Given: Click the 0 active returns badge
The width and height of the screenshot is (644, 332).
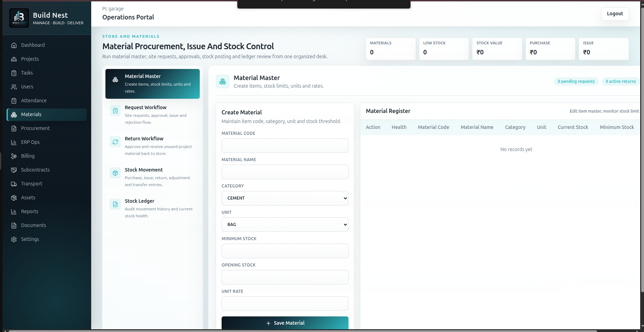Looking at the screenshot, I should [x=621, y=81].
